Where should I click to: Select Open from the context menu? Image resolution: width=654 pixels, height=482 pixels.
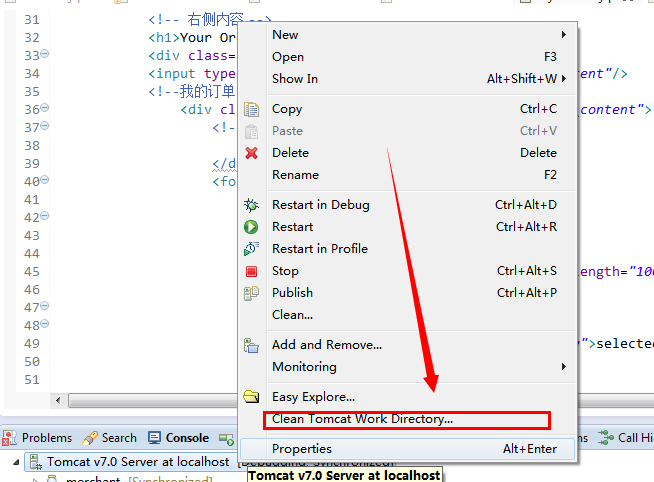(x=420, y=57)
